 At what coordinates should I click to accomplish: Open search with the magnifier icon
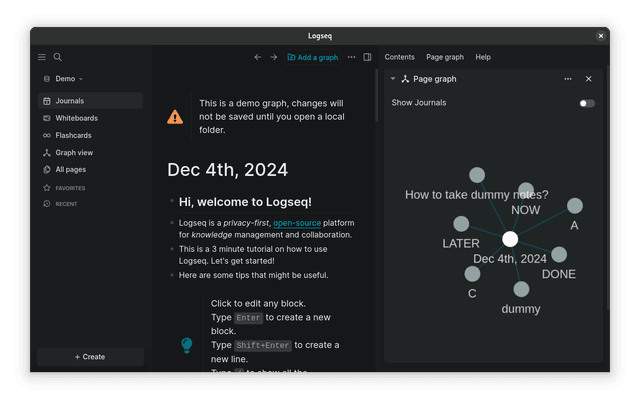[x=58, y=57]
